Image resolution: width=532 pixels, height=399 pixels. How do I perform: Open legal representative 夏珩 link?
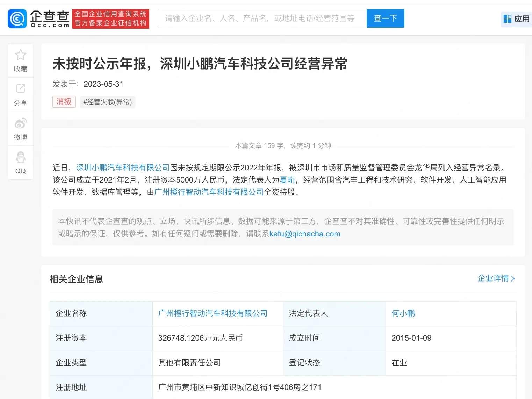point(287,180)
